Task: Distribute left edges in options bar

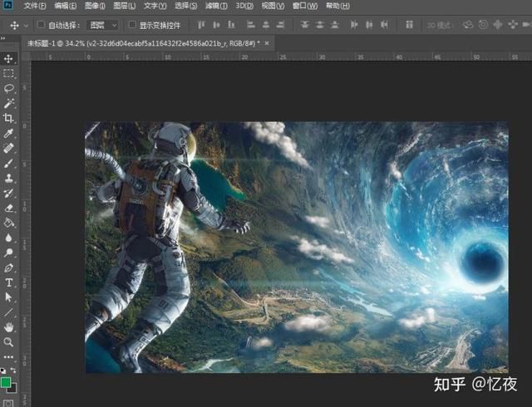Action: click(354, 25)
